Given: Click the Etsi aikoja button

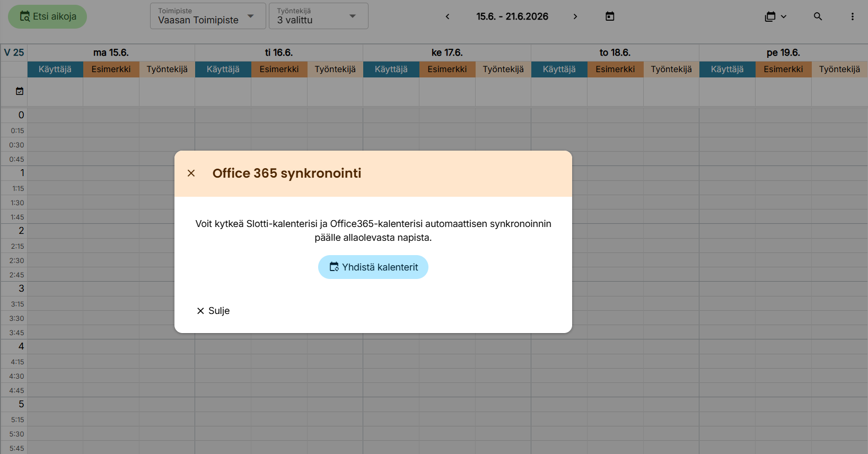Looking at the screenshot, I should 48,16.
